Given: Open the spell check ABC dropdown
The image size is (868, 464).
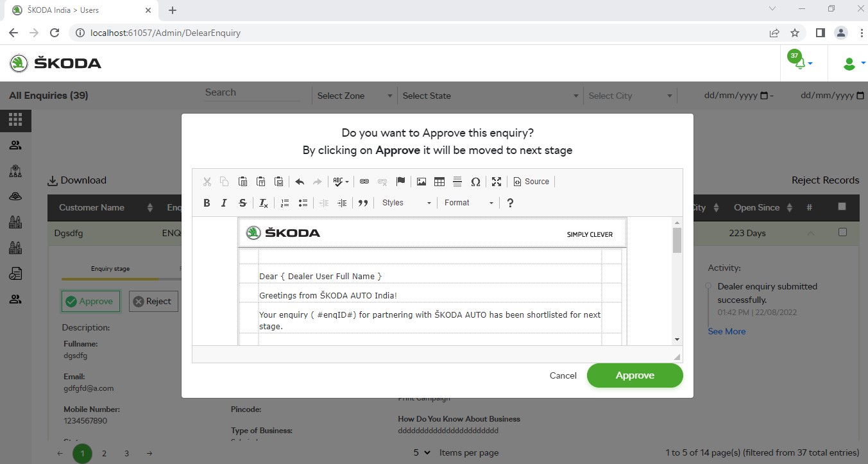Looking at the screenshot, I should click(341, 182).
